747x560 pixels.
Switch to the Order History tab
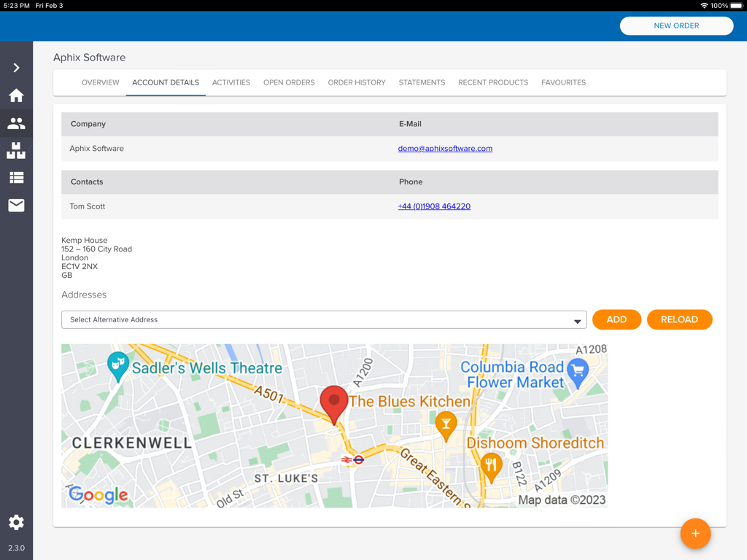357,82
